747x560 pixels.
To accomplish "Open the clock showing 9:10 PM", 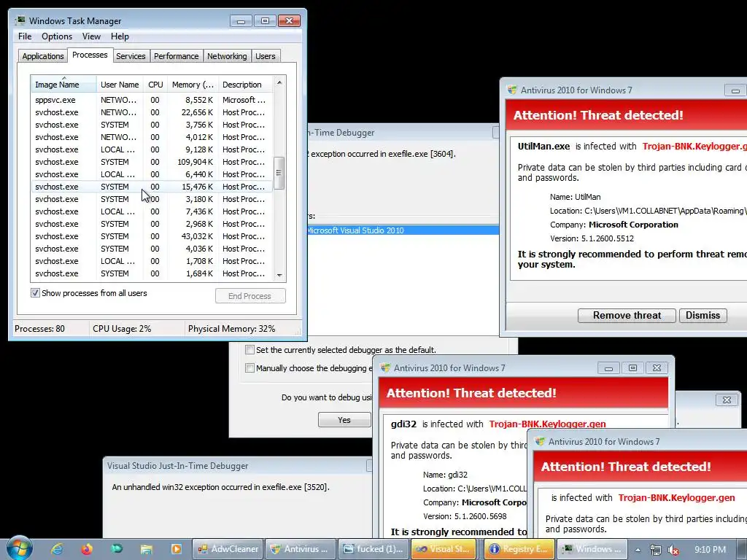I will click(711, 550).
